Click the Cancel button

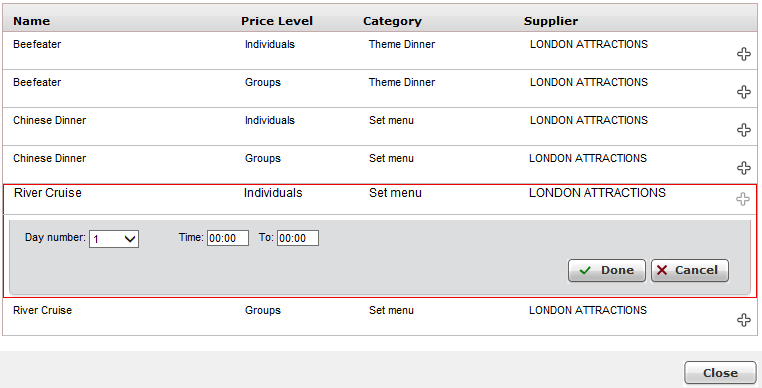690,270
